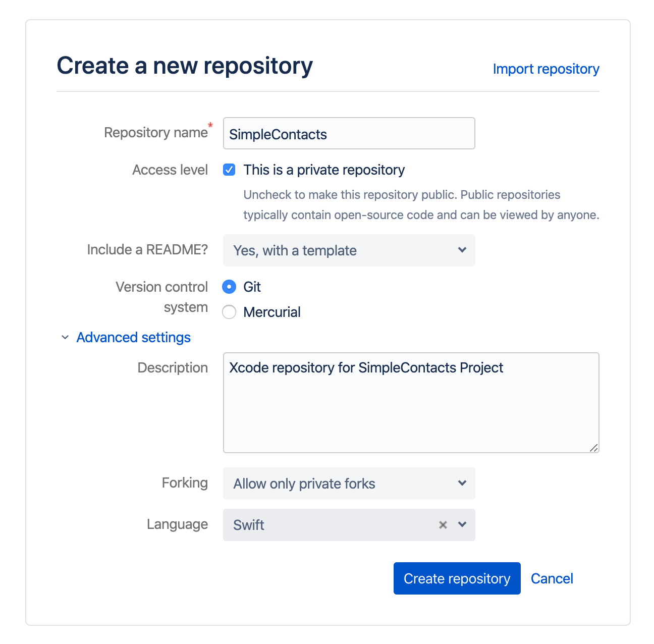This screenshot has height=644, width=654.
Task: Click the Language dropdown chevron arrow
Action: pos(462,524)
